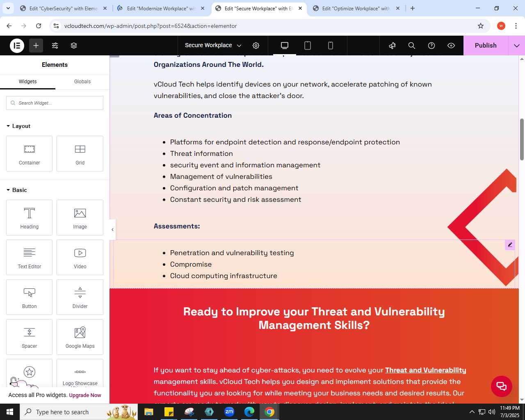Switch to desktop view mode

tap(285, 46)
